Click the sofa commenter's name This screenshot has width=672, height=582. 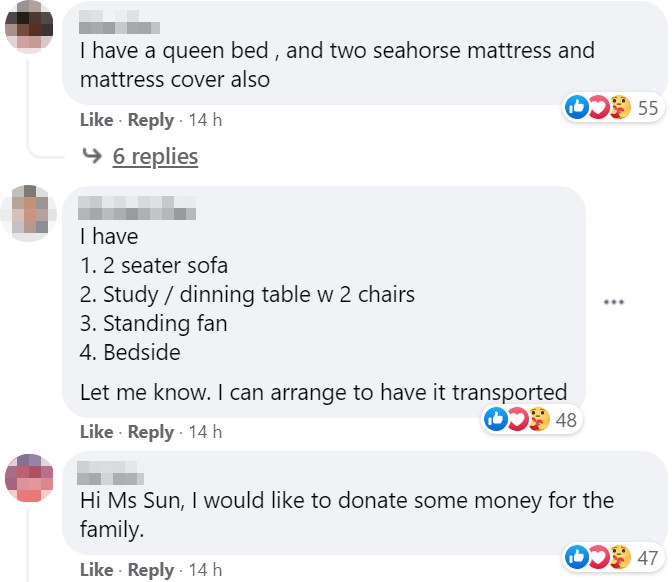(x=137, y=211)
